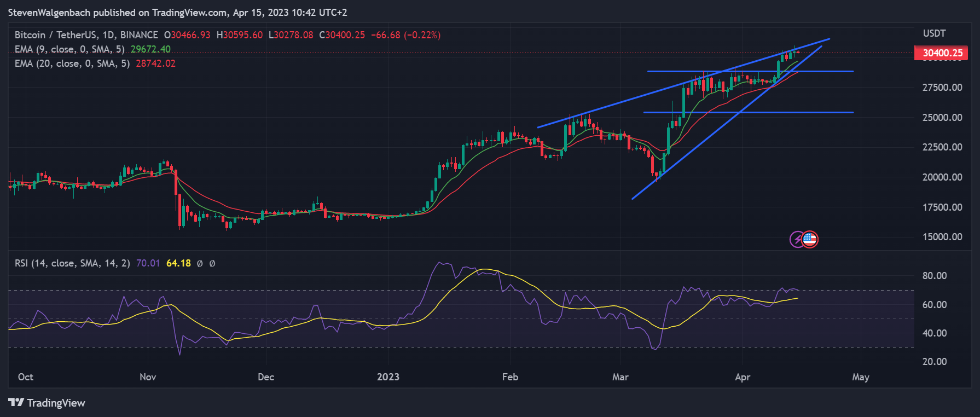Click the Apr label on time axis
Screen dimensions: 980x417
[743, 377]
